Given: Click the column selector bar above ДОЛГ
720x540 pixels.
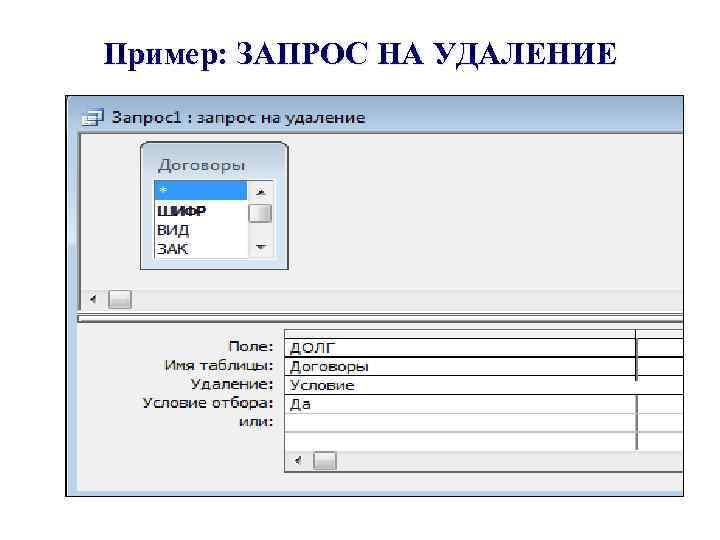Looking at the screenshot, I should point(460,334).
